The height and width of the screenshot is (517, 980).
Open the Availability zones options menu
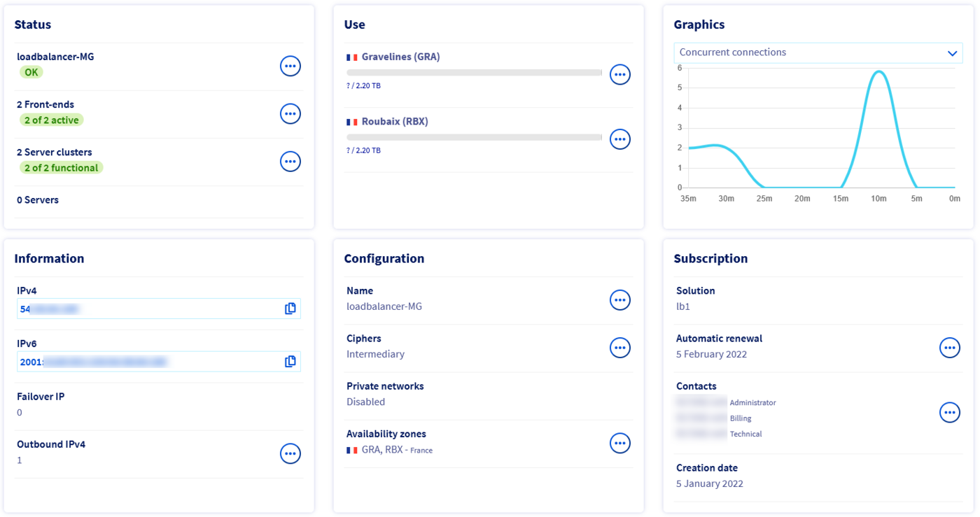point(620,442)
